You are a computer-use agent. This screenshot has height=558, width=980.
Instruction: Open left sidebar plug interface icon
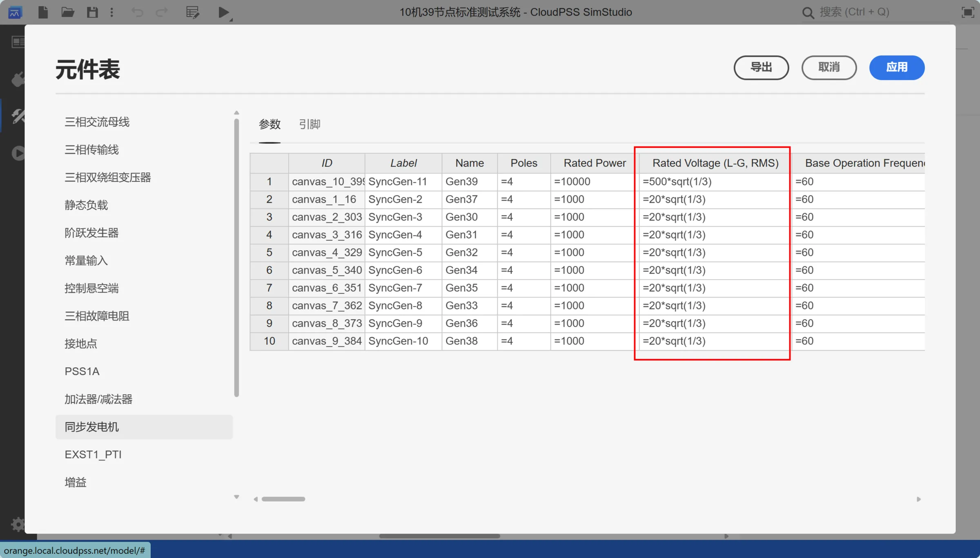[18, 79]
